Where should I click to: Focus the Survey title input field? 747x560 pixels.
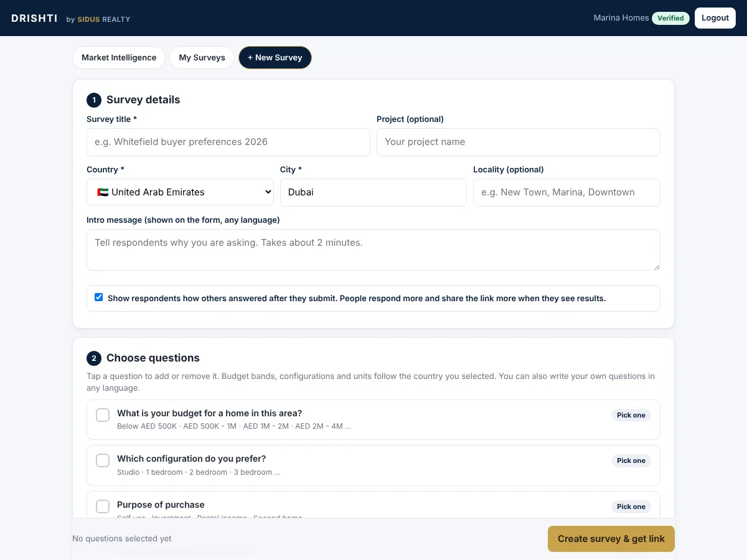tap(228, 142)
